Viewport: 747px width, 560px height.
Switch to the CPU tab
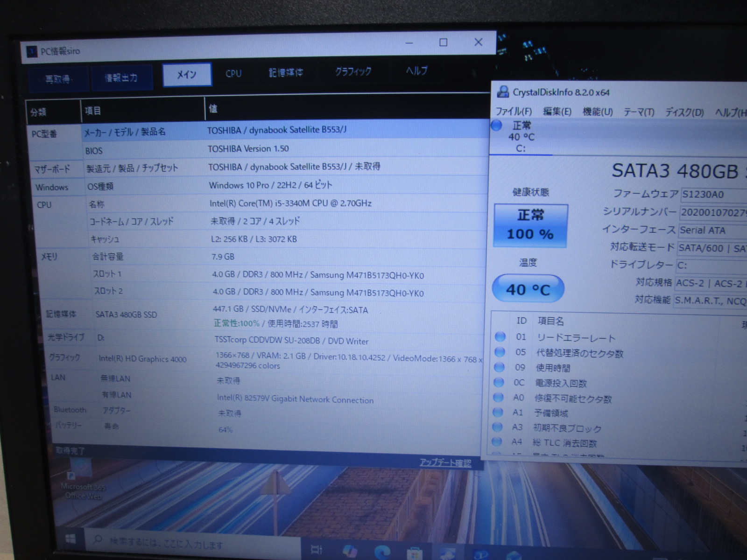pyautogui.click(x=233, y=73)
